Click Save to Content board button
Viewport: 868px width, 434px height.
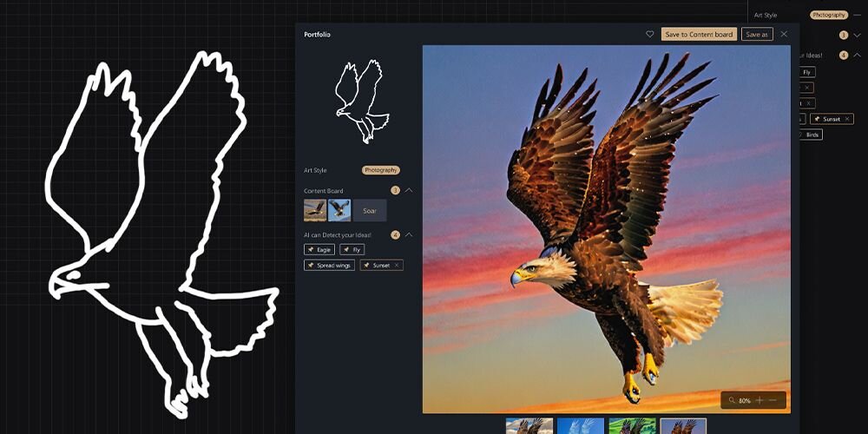click(x=699, y=35)
